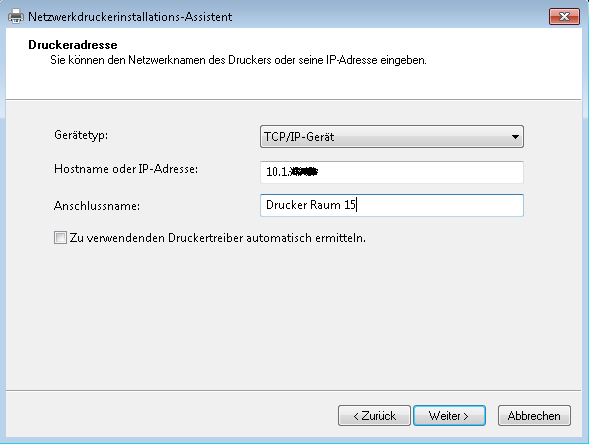Click the Druckeradresse heading

73,45
